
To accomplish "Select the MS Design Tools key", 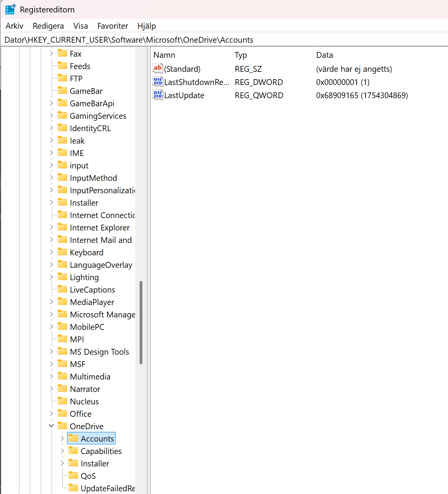I will [99, 352].
